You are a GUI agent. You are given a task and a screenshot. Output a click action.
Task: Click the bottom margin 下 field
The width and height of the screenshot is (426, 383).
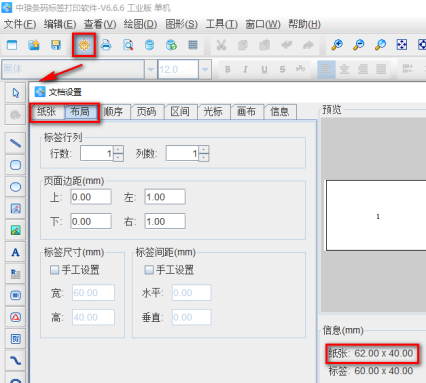pos(91,221)
